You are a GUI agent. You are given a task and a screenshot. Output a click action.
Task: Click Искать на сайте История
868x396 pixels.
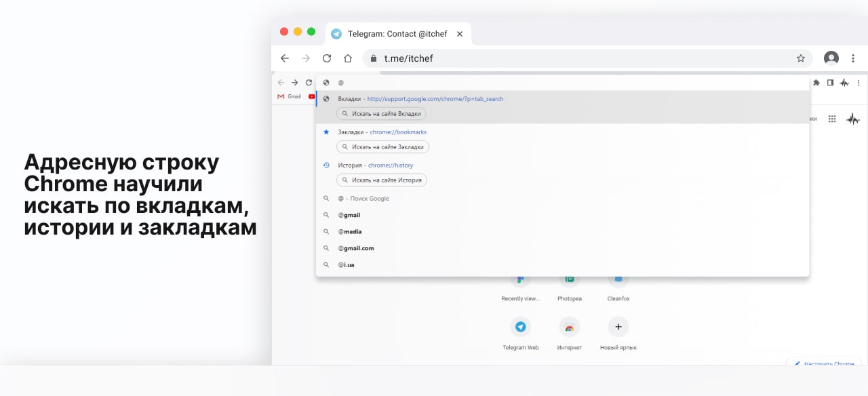coord(382,180)
